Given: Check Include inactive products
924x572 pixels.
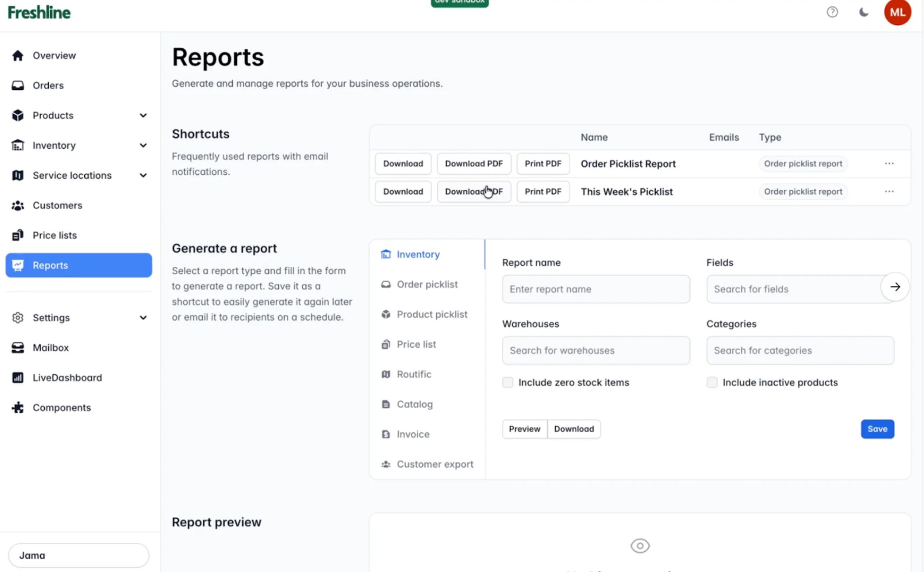Looking at the screenshot, I should [712, 382].
